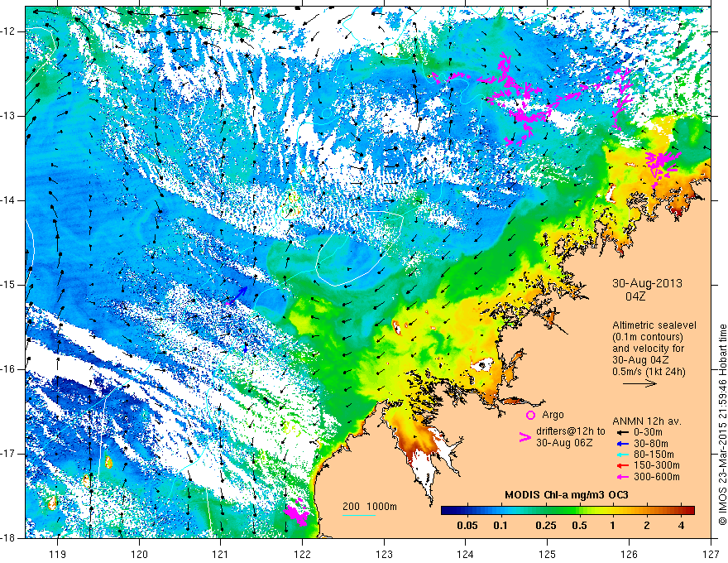Click the longitude '122' axis label

[302, 555]
